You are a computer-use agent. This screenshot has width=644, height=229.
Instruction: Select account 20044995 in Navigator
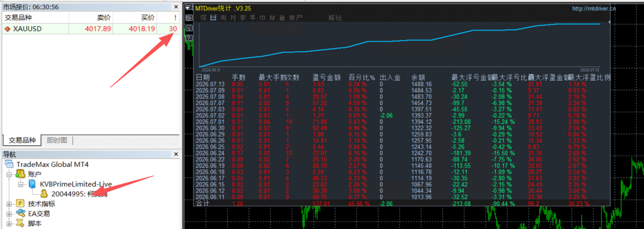(x=79, y=194)
